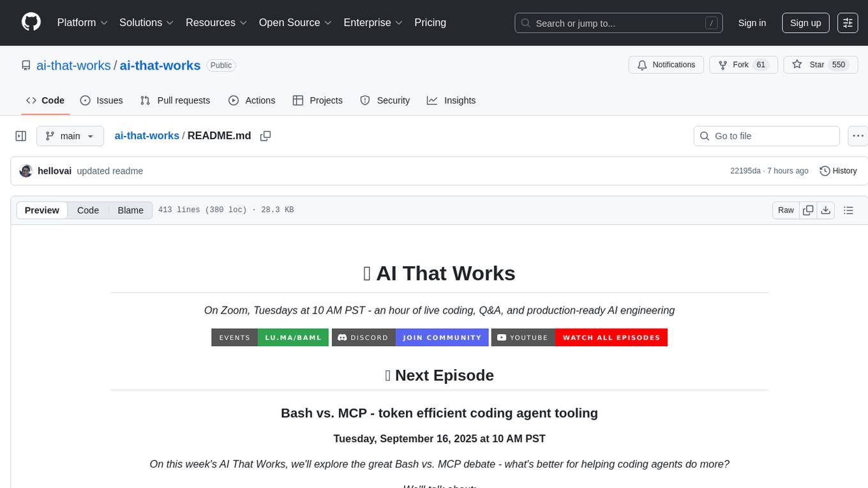Switch to Code view of file
Image resolution: width=868 pixels, height=488 pixels.
click(x=88, y=210)
